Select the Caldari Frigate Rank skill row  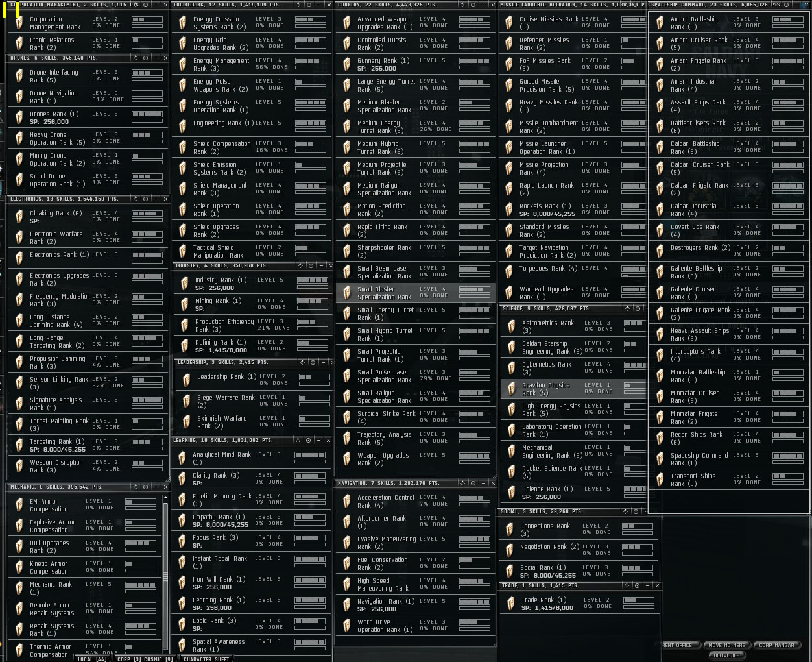point(729,189)
